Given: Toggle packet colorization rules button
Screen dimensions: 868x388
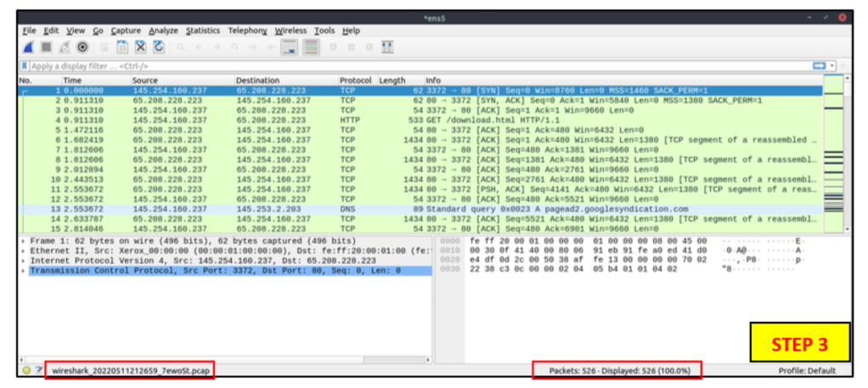Looking at the screenshot, I should (311, 47).
